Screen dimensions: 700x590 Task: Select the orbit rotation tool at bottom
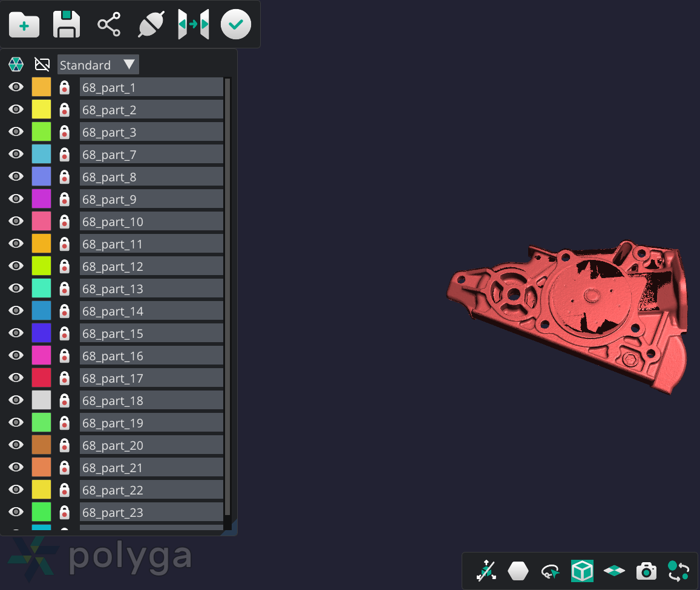pos(549,570)
